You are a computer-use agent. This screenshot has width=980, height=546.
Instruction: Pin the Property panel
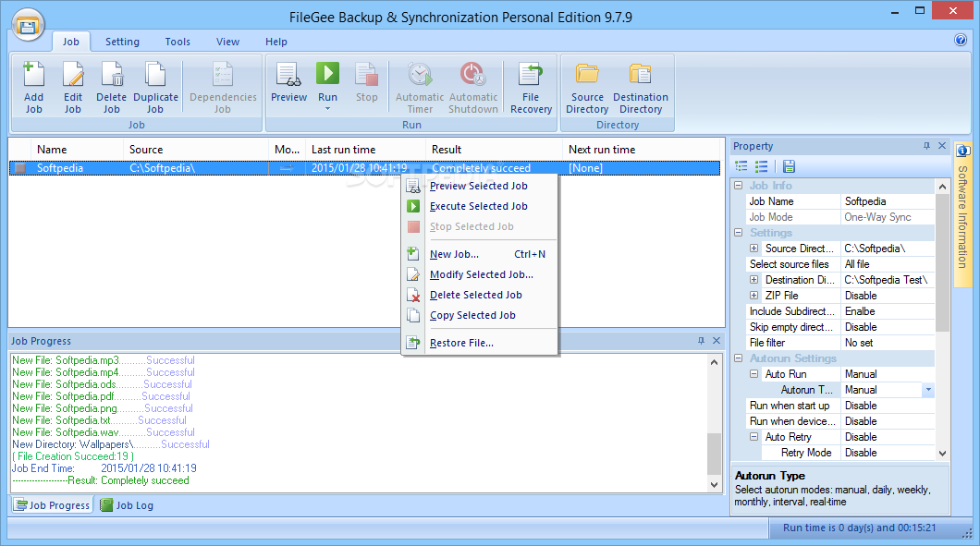926,146
